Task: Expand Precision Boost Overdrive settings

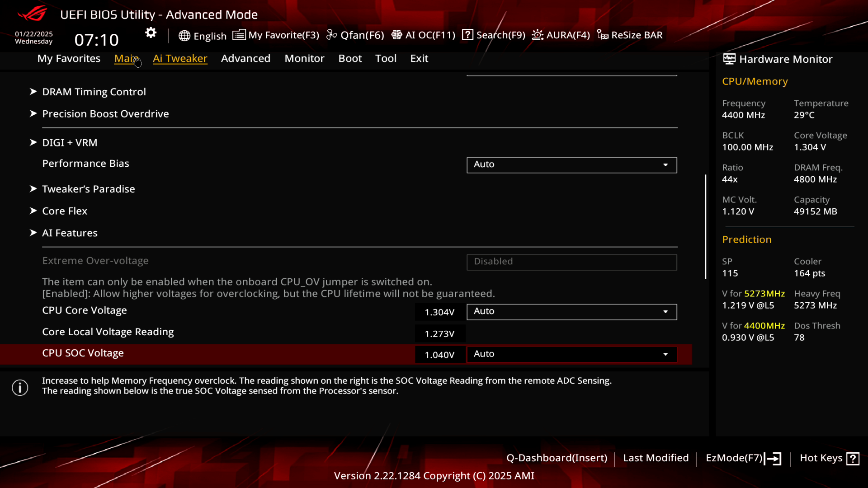Action: click(105, 113)
